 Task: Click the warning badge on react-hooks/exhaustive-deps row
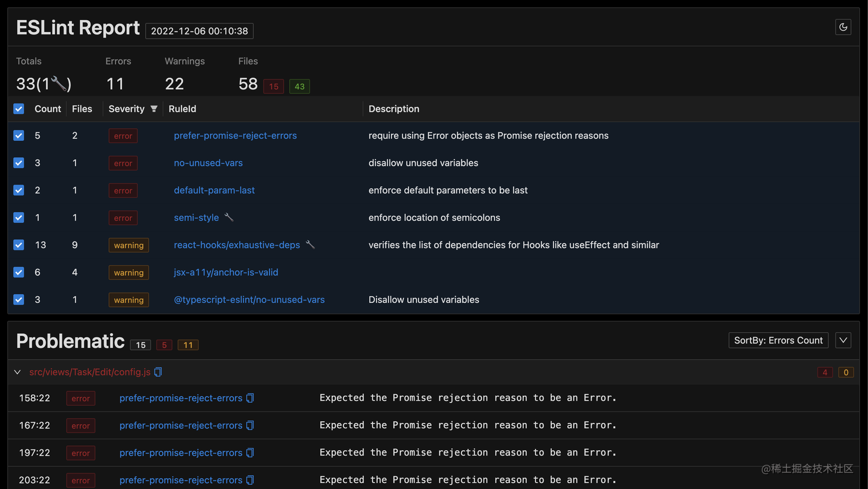(129, 245)
